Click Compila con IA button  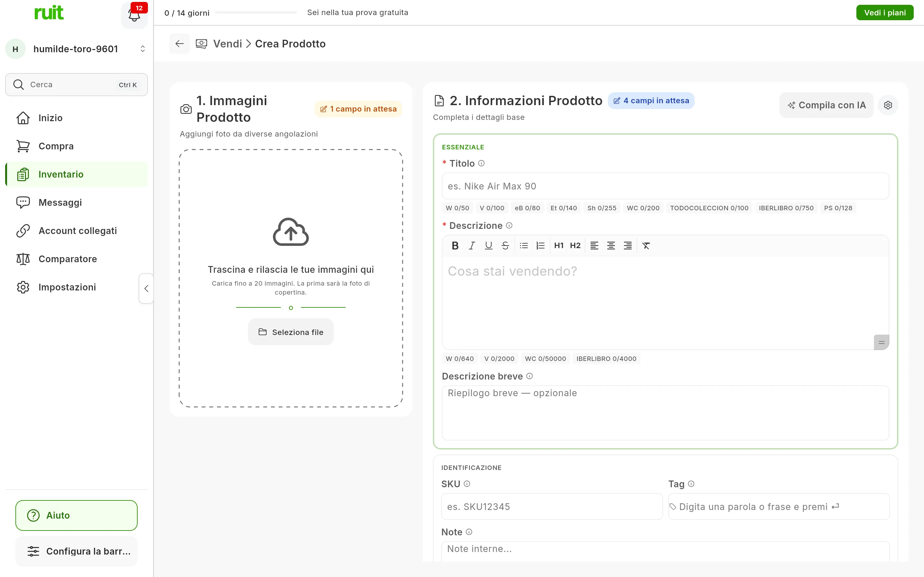[x=826, y=105]
